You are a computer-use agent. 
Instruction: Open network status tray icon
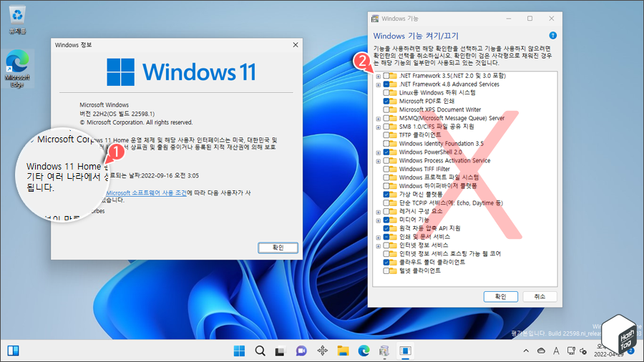pos(571,351)
